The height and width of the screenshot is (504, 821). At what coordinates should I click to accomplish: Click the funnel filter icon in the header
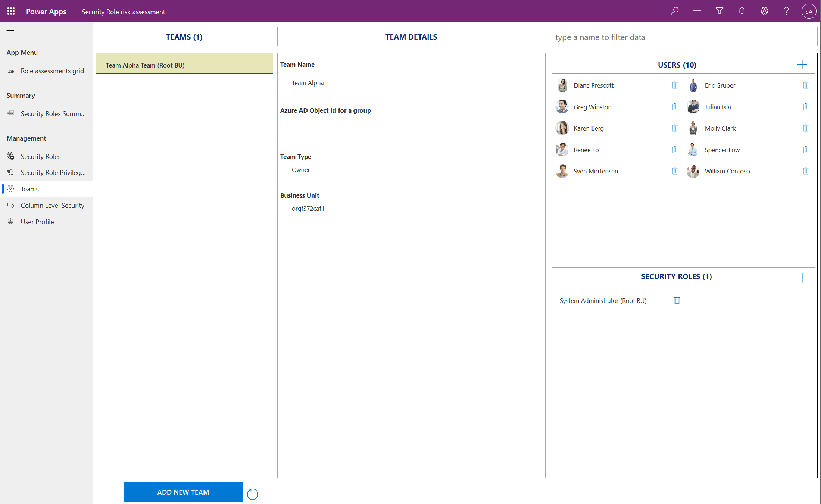point(719,11)
